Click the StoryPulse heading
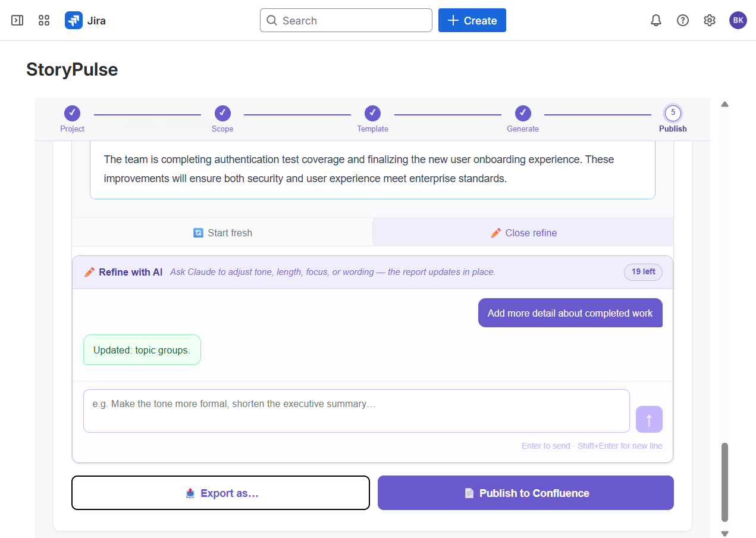Screen dimensions: 756x538 (x=72, y=70)
